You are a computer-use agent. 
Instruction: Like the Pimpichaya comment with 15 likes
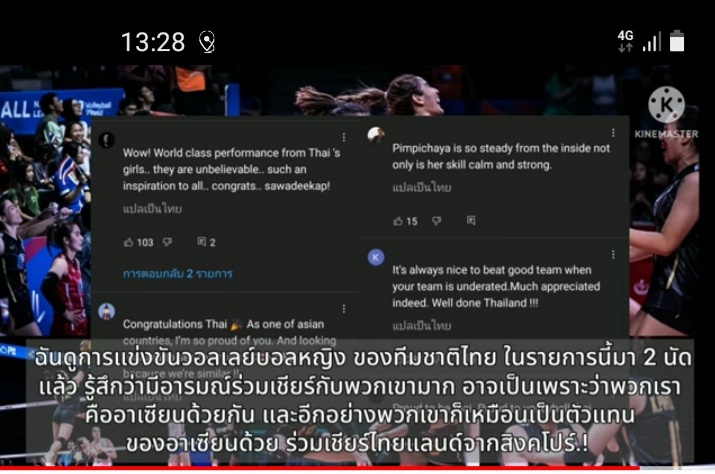[398, 221]
